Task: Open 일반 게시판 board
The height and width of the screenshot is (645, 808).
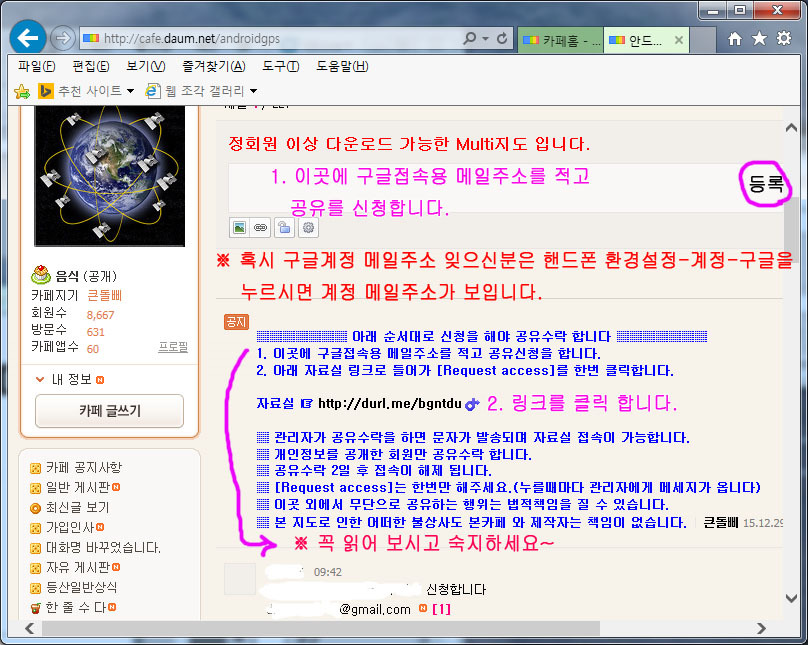Action: (x=77, y=487)
